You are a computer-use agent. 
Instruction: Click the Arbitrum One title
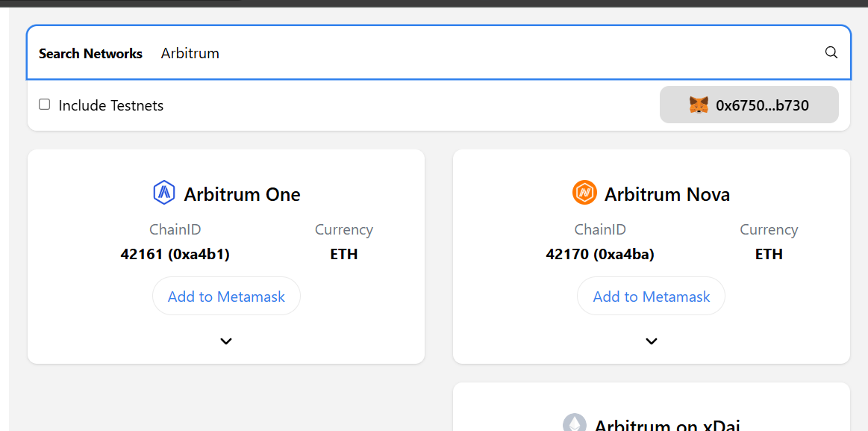pos(242,194)
